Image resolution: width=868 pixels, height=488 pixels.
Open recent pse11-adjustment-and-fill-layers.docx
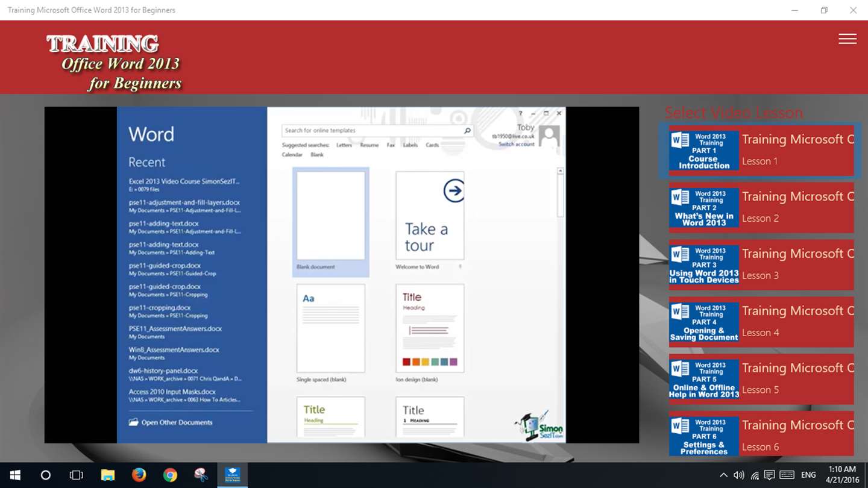[184, 206]
